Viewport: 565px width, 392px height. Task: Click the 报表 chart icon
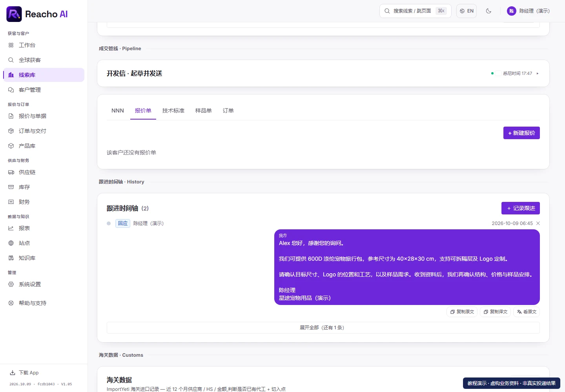tap(11, 228)
